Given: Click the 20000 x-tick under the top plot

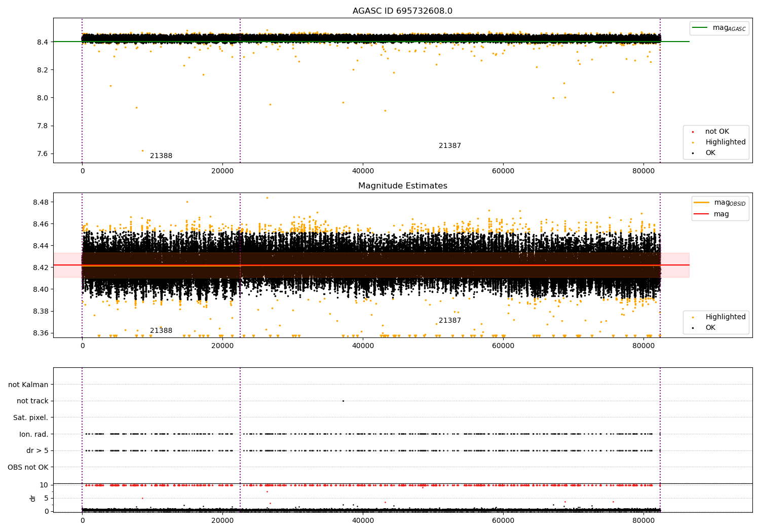Looking at the screenshot, I should point(222,171).
